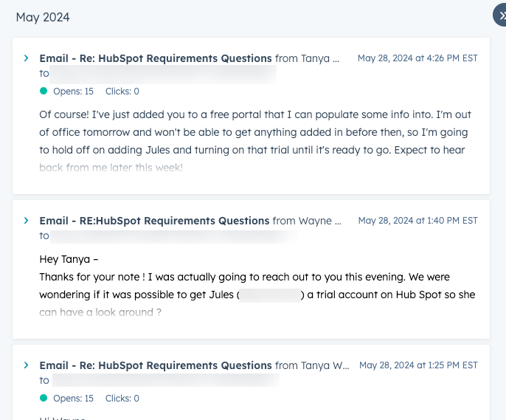Expand the 4:26 PM email from Tanya
506x420 pixels.
point(27,58)
